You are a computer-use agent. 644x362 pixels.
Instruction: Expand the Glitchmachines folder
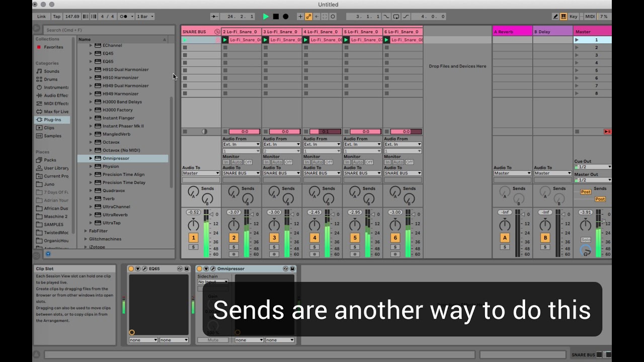click(86, 239)
